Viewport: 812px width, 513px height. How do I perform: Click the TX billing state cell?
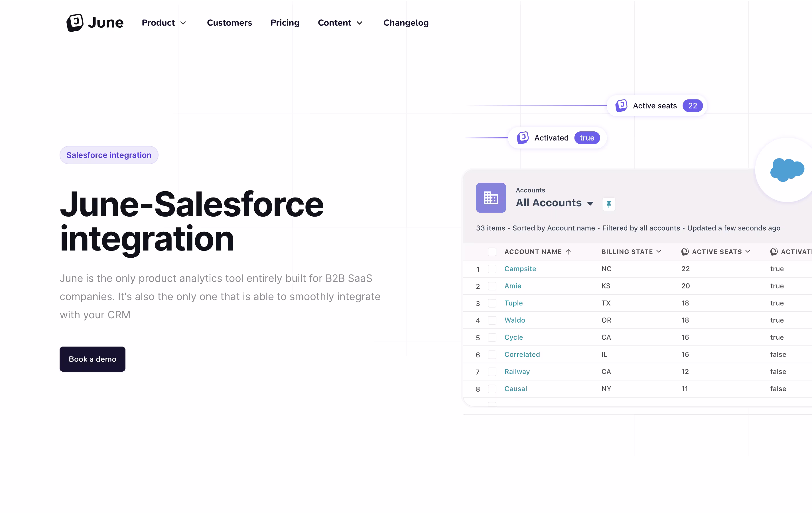[606, 303]
